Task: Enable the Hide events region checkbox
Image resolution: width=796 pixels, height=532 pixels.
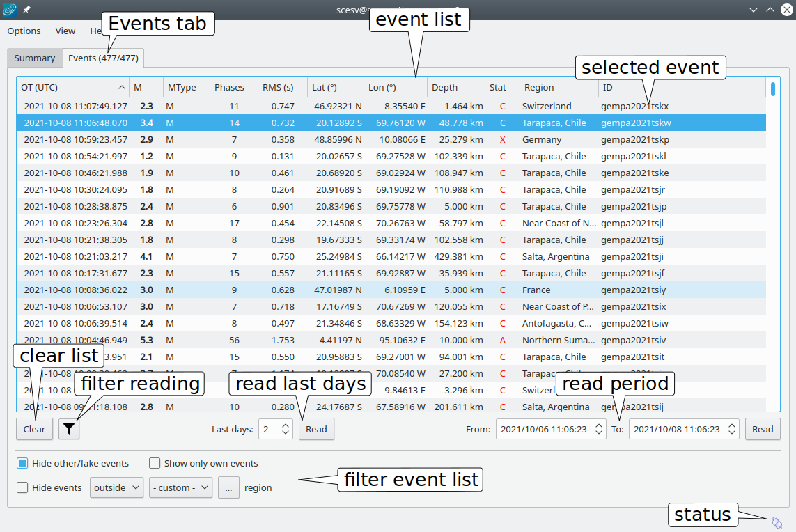Action: [22, 487]
